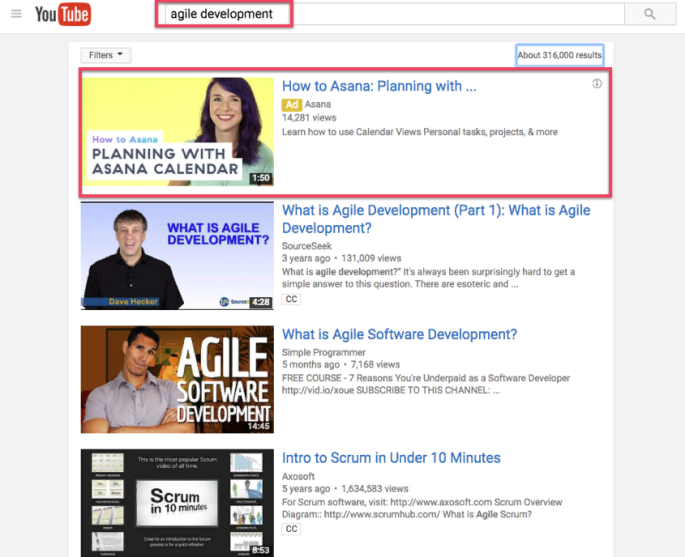This screenshot has width=685, height=557.
Task: Click 'FREE COURSE - 7 Reasons' description
Action: click(426, 384)
